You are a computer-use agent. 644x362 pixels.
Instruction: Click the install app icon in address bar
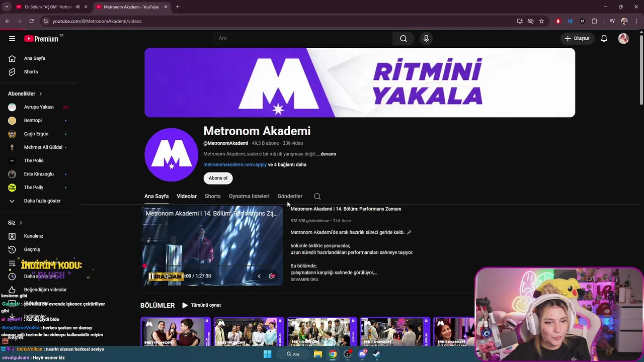tap(520, 21)
